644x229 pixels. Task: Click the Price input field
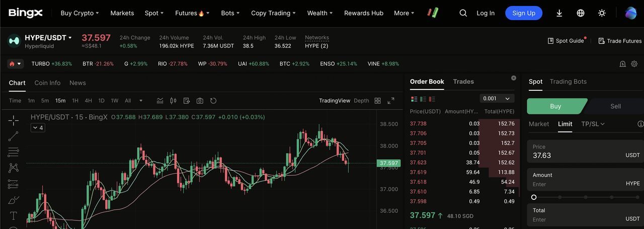pyautogui.click(x=574, y=155)
